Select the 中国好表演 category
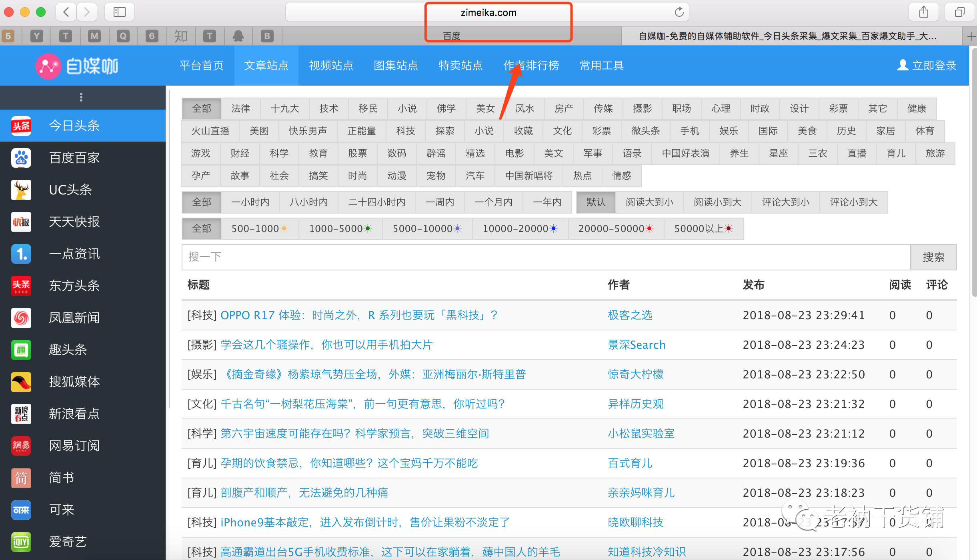977x560 pixels. click(686, 153)
